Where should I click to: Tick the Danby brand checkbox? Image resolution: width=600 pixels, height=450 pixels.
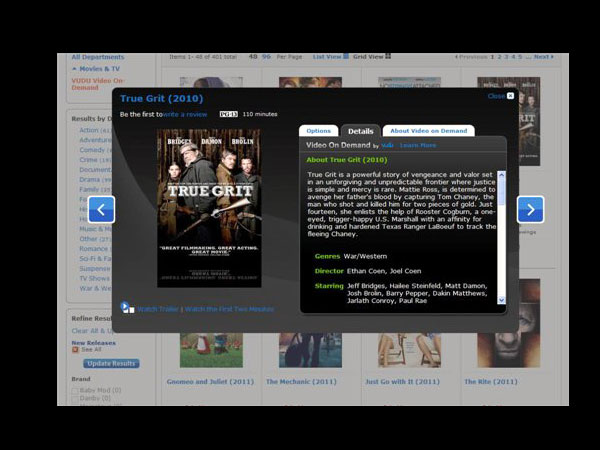click(75, 398)
